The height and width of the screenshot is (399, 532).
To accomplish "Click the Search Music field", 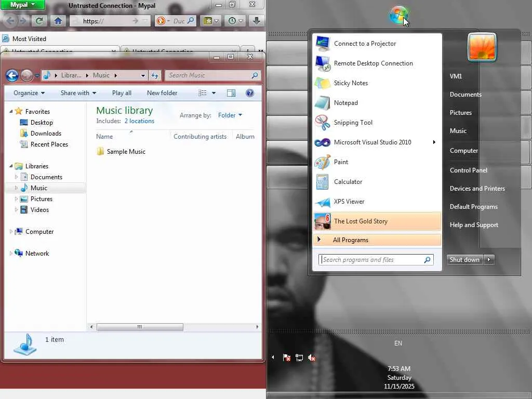I will coord(212,75).
